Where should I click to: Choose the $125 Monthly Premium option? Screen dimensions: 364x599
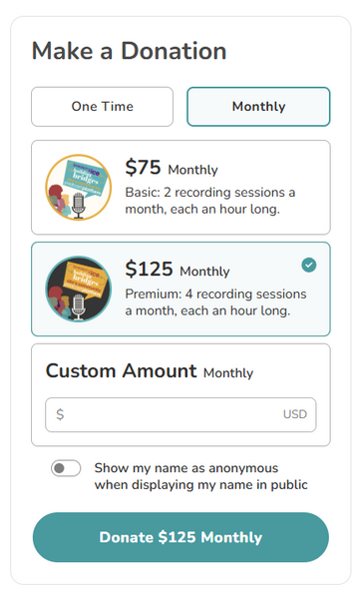pyautogui.click(x=181, y=290)
